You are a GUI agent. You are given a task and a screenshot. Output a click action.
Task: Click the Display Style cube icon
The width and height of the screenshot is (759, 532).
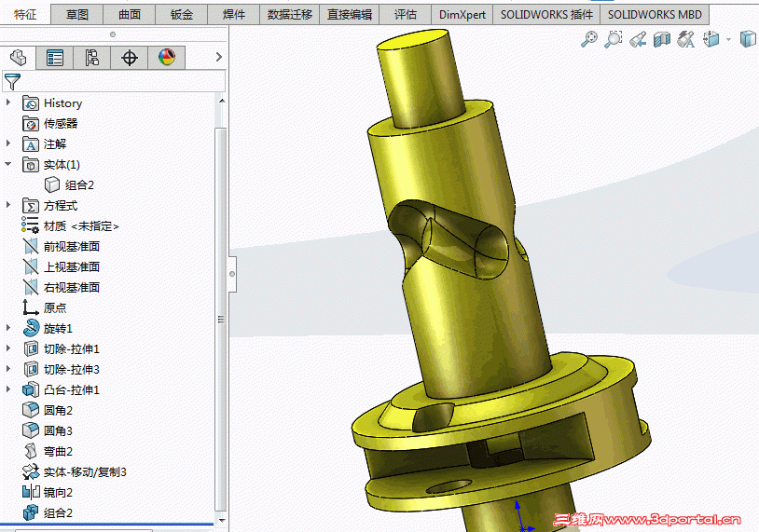[x=749, y=39]
